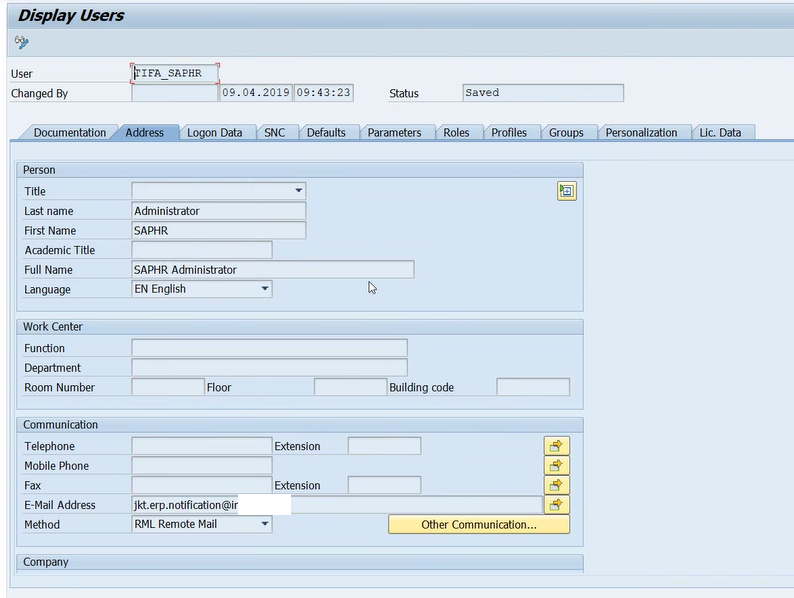Click the Person section header
The width and height of the screenshot is (794, 598).
[300, 170]
